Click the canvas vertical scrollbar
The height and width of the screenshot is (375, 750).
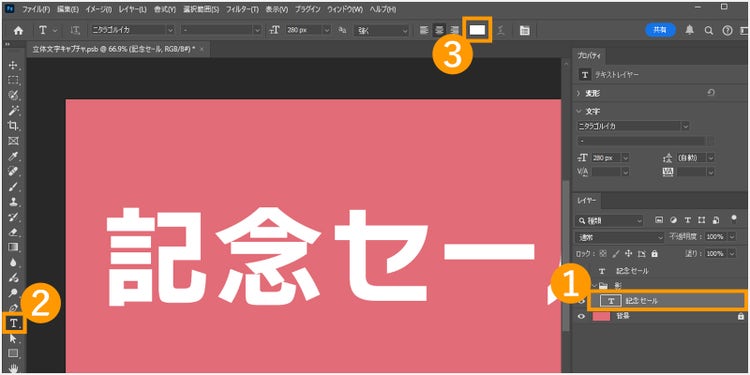point(566,256)
